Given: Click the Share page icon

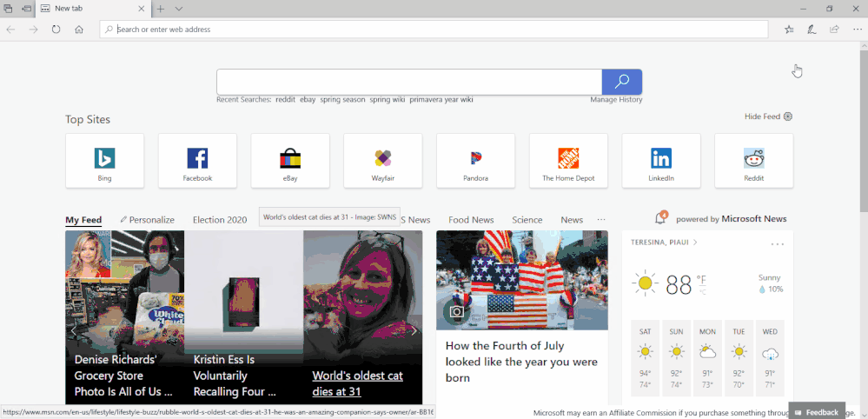Looking at the screenshot, I should click(x=834, y=30).
